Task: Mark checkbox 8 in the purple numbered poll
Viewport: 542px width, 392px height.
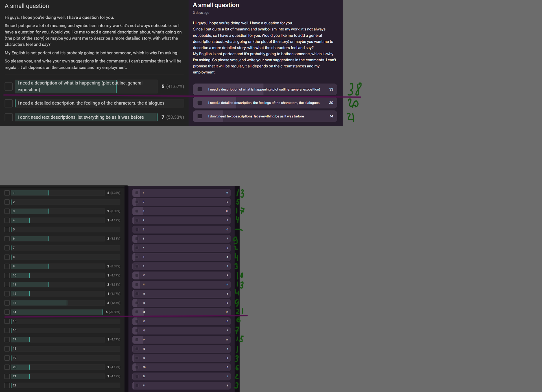Action: (137, 257)
